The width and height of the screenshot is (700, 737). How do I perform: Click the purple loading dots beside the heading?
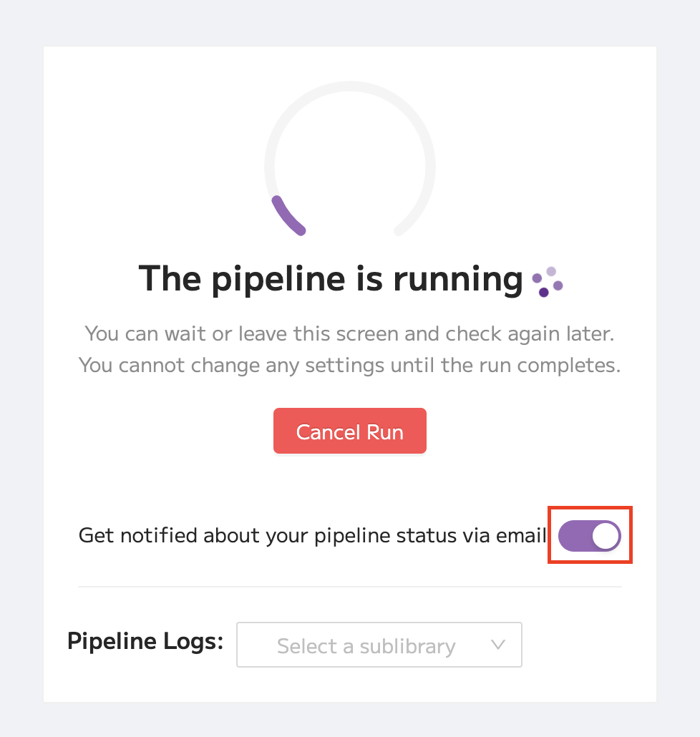click(x=548, y=282)
